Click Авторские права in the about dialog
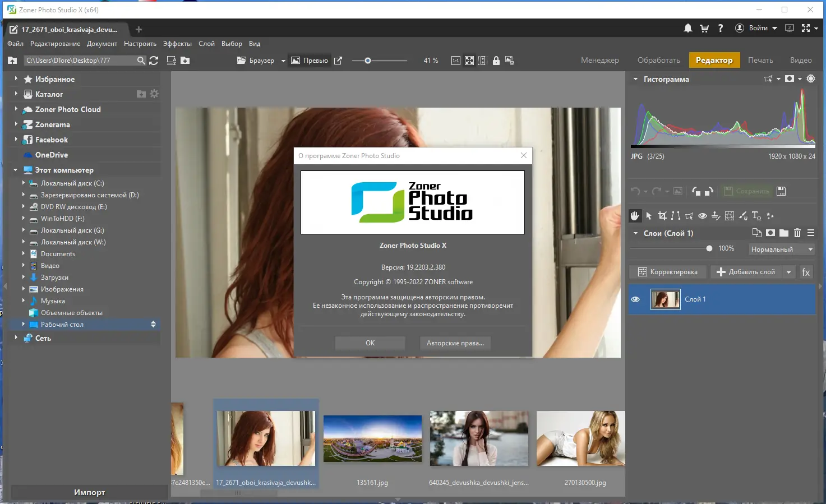The height and width of the screenshot is (504, 826). (x=455, y=343)
